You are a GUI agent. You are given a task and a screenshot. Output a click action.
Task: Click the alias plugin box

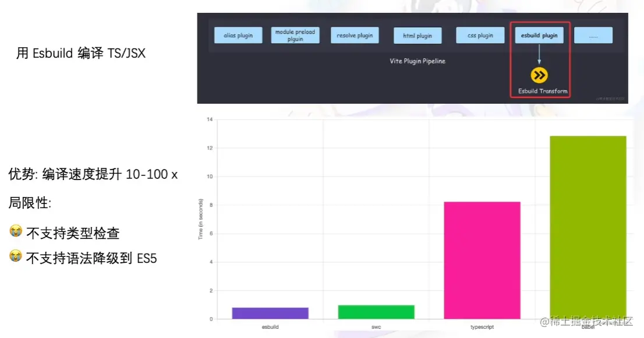pos(238,36)
